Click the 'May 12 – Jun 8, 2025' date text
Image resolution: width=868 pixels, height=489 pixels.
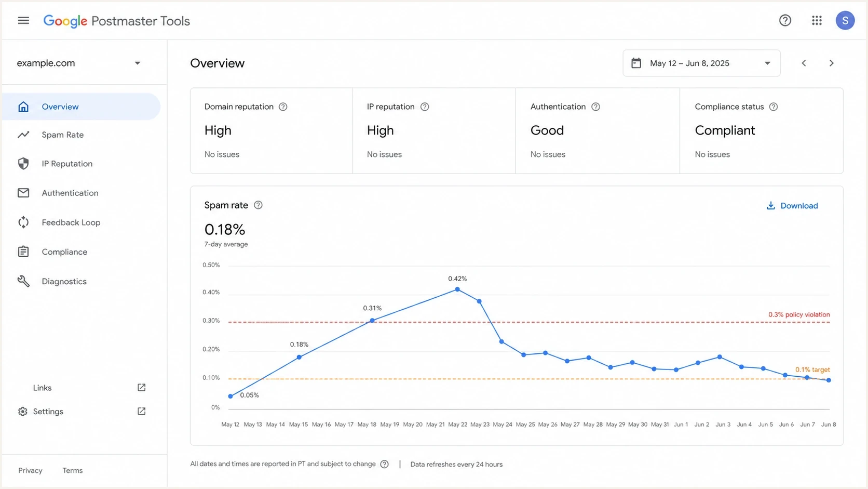[x=689, y=63]
